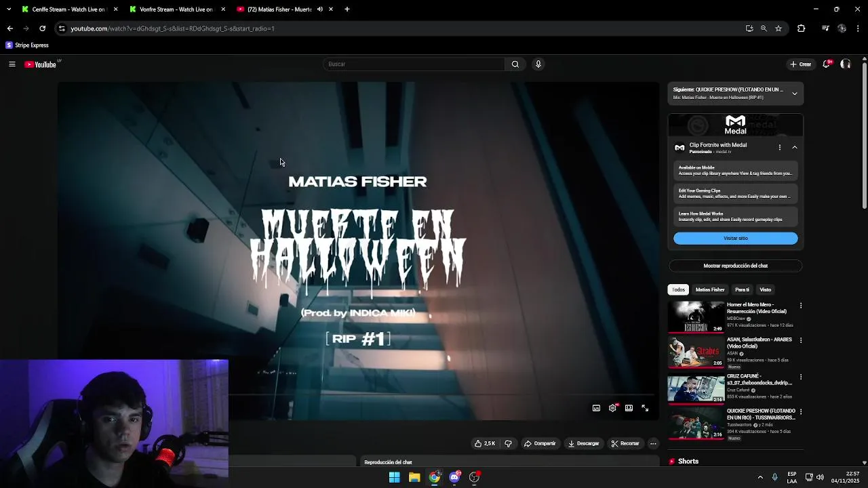This screenshot has width=868, height=488.
Task: Click the Buscar search field
Action: pyautogui.click(x=414, y=64)
